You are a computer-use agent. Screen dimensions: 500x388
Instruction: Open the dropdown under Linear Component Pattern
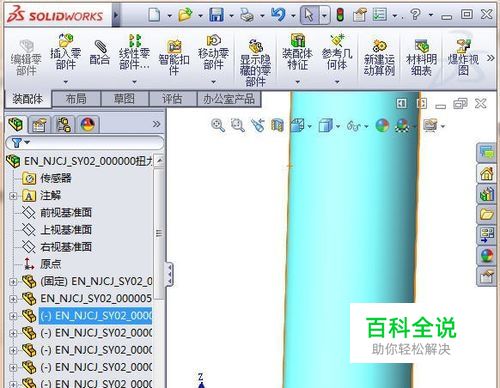point(135,82)
